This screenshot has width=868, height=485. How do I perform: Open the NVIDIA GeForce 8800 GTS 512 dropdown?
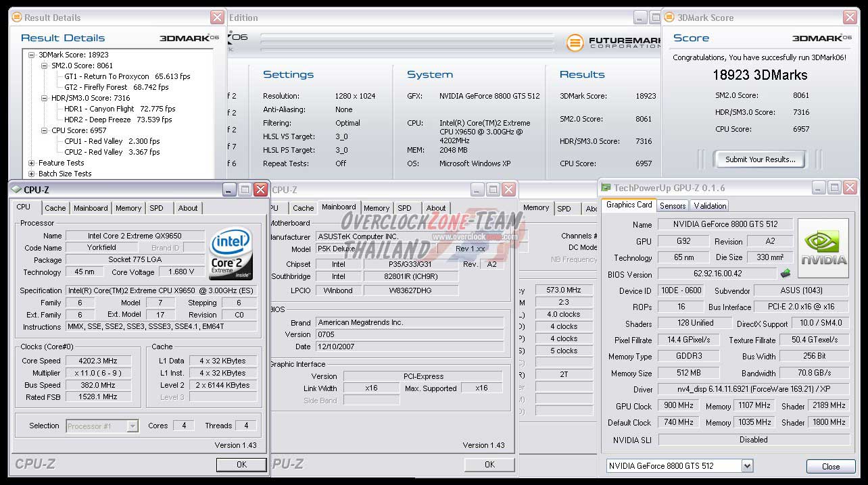click(747, 465)
